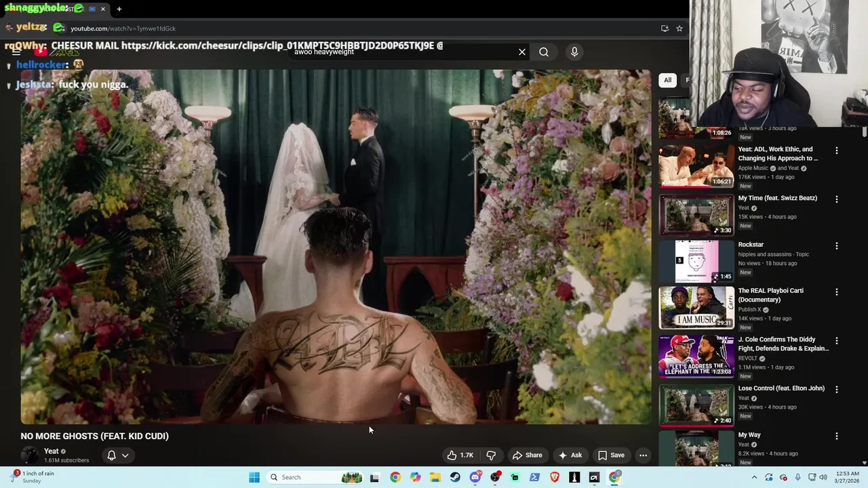Viewport: 868px width, 488px height.
Task: Click the NO MORE GHOSTS (FEAT. KID CUDI) title
Action: point(94,436)
